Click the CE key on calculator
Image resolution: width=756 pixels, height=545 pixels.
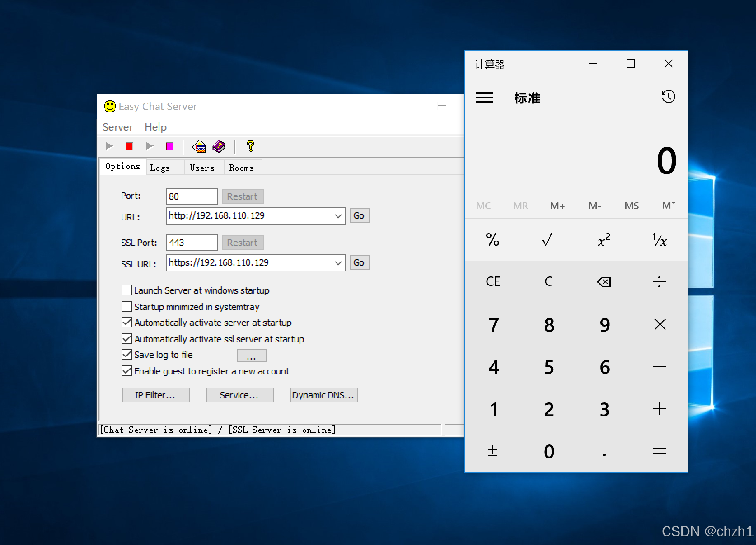pos(493,282)
